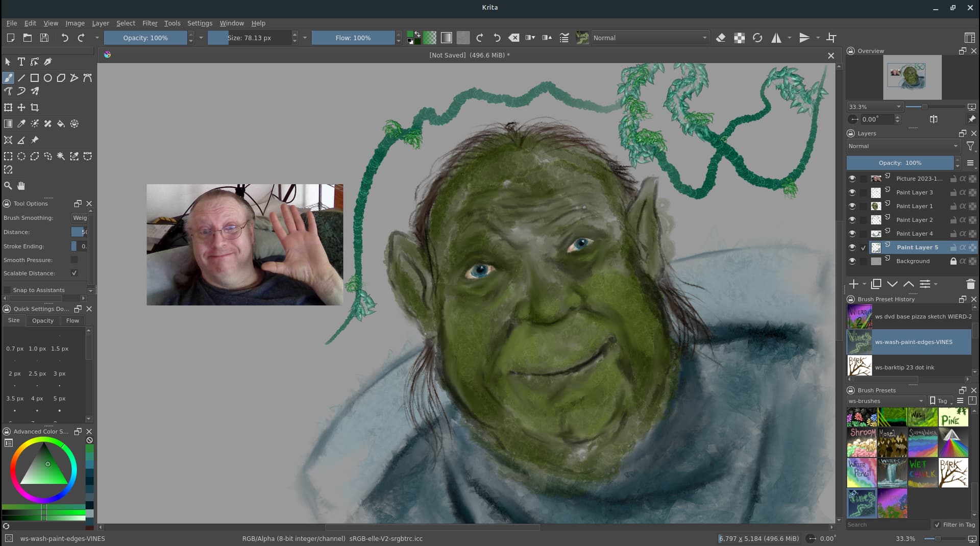Select the Line tool
Image resolution: width=980 pixels, height=546 pixels.
click(21, 78)
